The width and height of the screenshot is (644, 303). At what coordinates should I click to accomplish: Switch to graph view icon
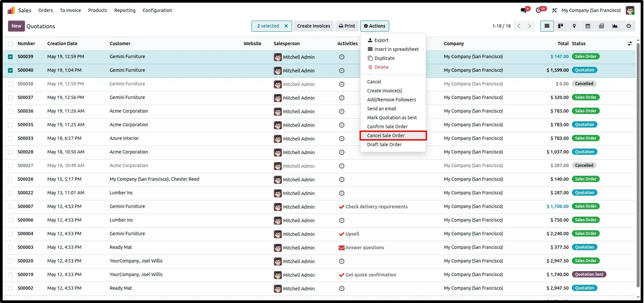tap(615, 26)
